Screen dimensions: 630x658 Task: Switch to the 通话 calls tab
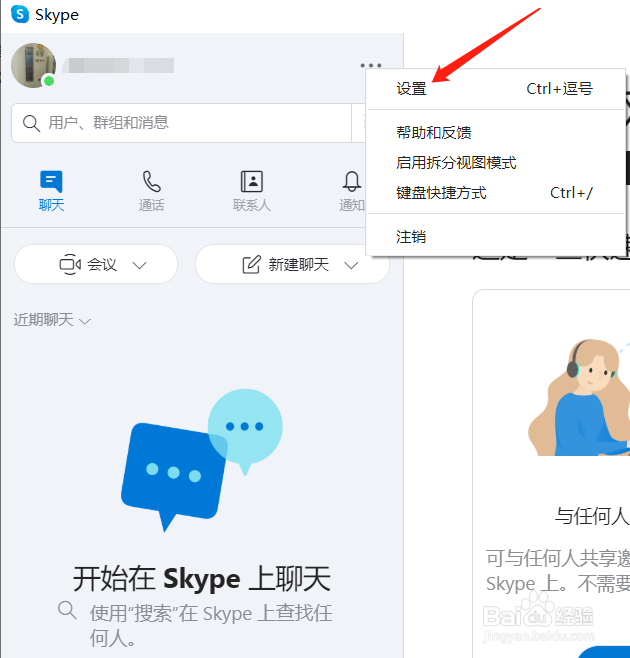pyautogui.click(x=152, y=191)
